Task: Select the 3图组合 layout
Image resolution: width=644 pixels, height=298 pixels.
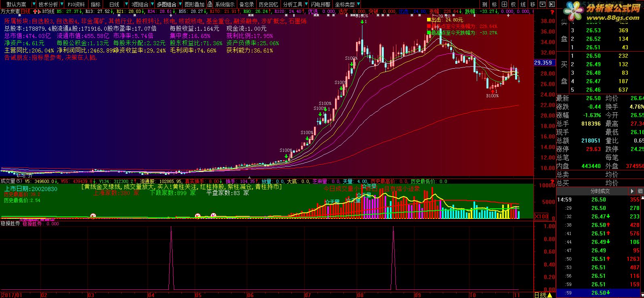Action: [140, 4]
